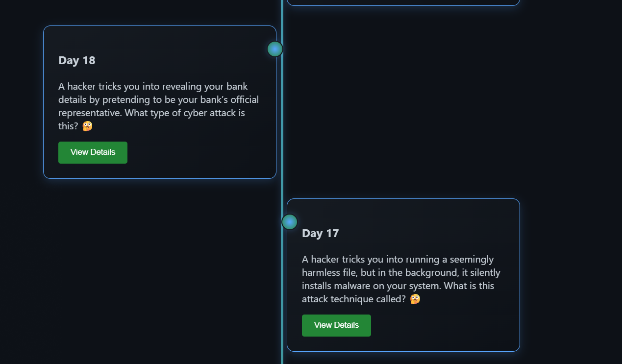
Task: Open View Details for Day 17
Action: pyautogui.click(x=336, y=325)
